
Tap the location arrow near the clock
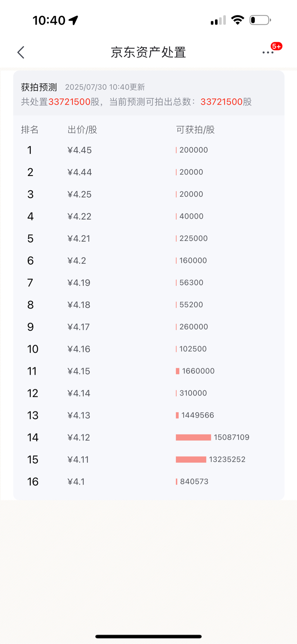[x=73, y=20]
